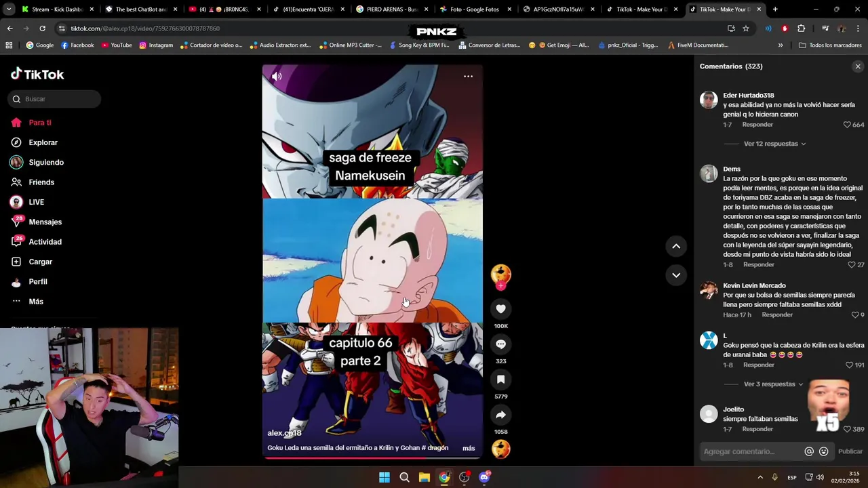Viewport: 868px width, 488px height.
Task: Show hidden system tray icons
Action: pos(760,477)
